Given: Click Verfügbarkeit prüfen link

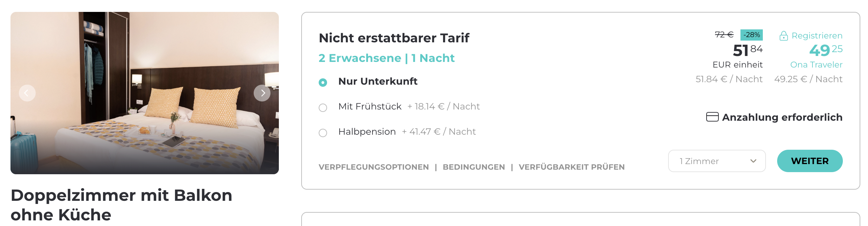Looking at the screenshot, I should 572,167.
